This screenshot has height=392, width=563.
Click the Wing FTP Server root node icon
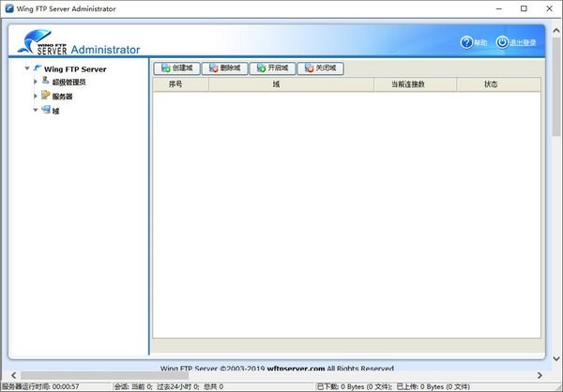(x=37, y=68)
